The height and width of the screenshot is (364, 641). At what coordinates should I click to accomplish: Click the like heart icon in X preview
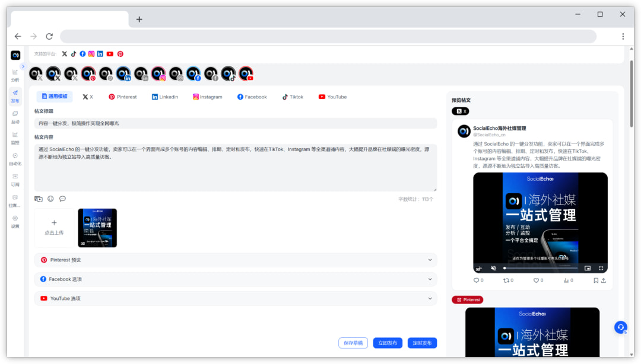[536, 280]
